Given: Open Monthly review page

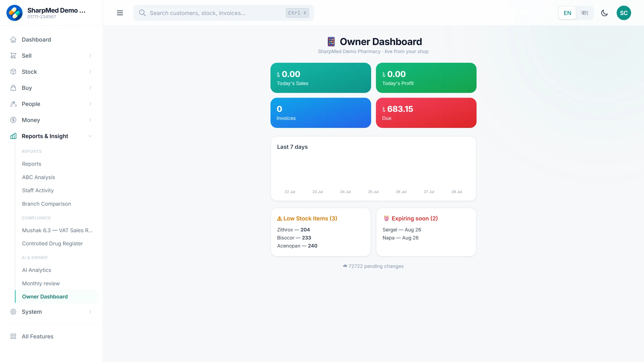Looking at the screenshot, I should (x=56, y=283).
